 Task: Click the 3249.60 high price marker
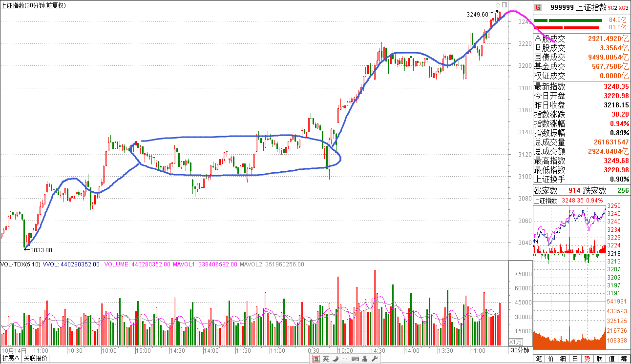477,15
